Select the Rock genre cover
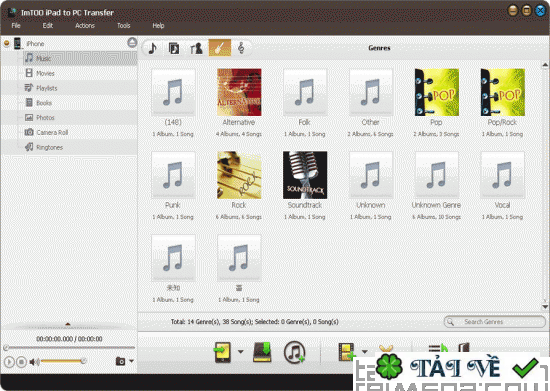Image resolution: width=550 pixels, height=391 pixels. tap(239, 175)
